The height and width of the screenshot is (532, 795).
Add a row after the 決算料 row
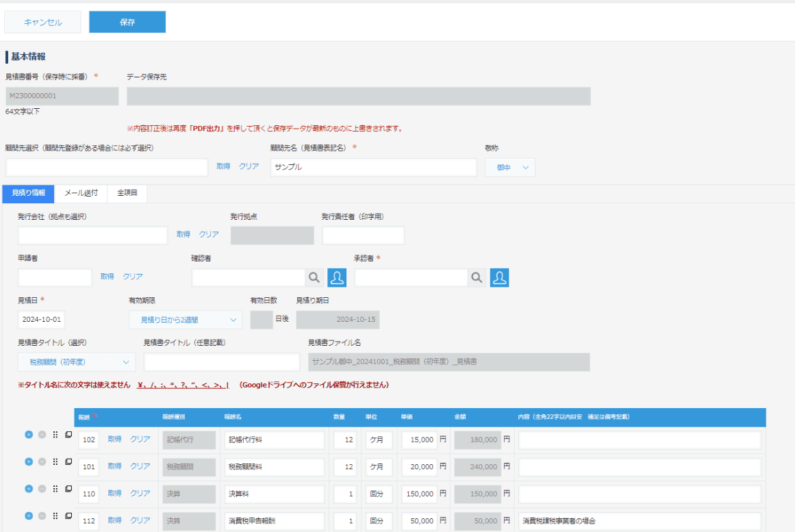point(29,489)
